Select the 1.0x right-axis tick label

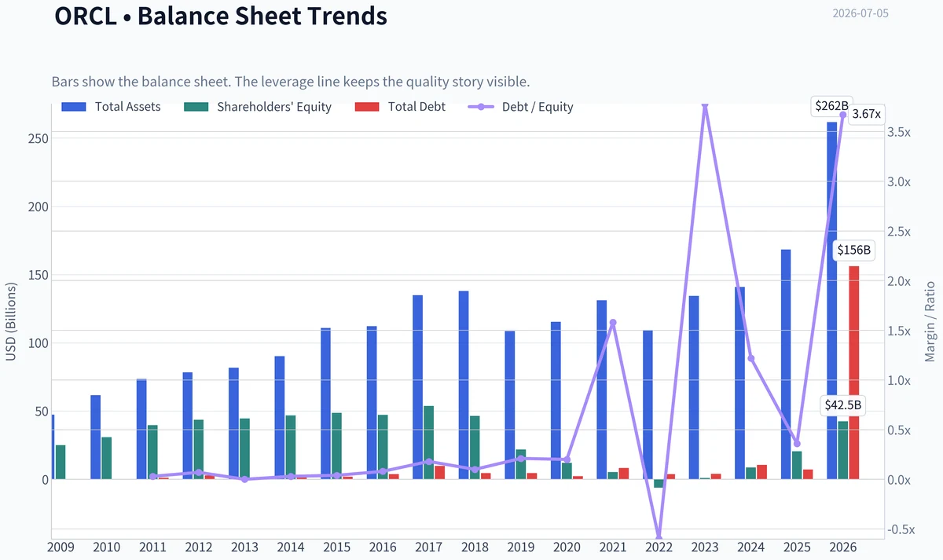tap(900, 380)
